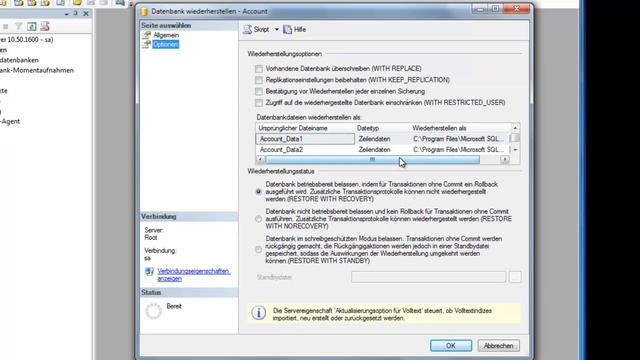The height and width of the screenshot is (360, 640).
Task: Open Hilfe in the dialog toolbar
Action: tap(295, 29)
